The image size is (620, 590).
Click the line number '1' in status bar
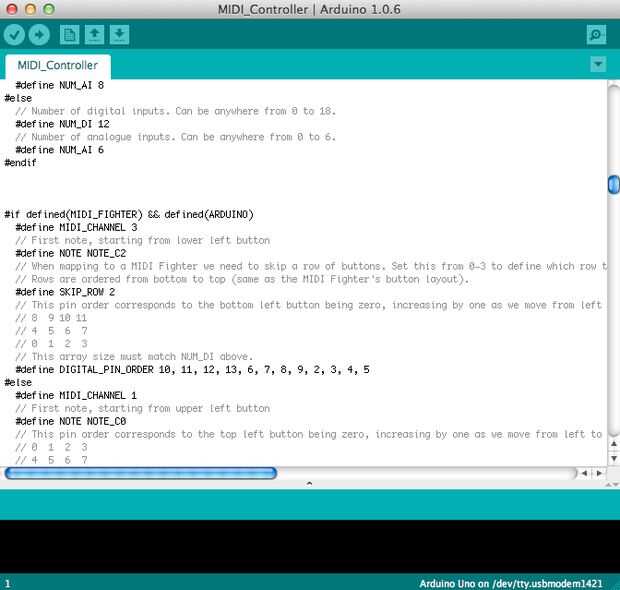[x=8, y=584]
